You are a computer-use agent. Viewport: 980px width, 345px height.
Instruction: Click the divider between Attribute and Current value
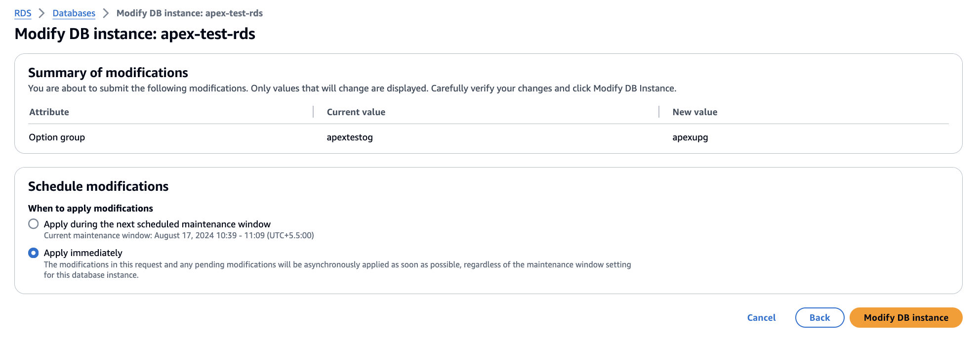point(313,112)
